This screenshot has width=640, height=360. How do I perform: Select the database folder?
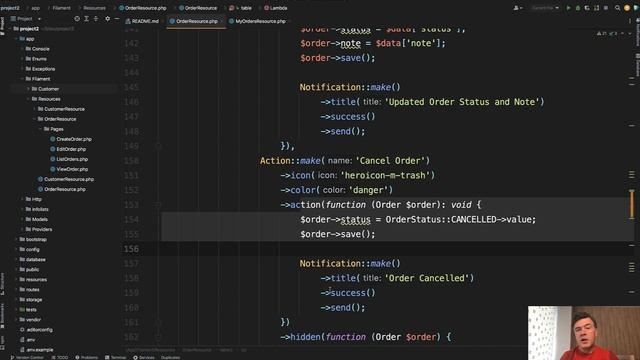click(32, 259)
